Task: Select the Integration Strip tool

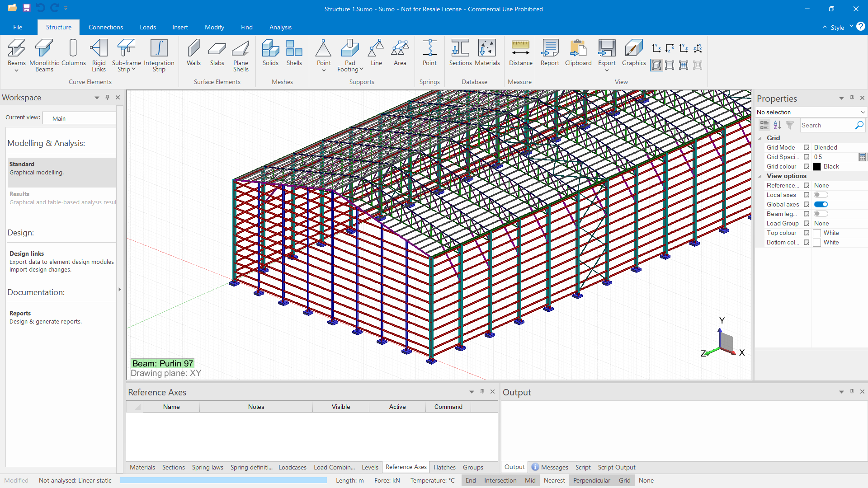Action: (x=159, y=53)
